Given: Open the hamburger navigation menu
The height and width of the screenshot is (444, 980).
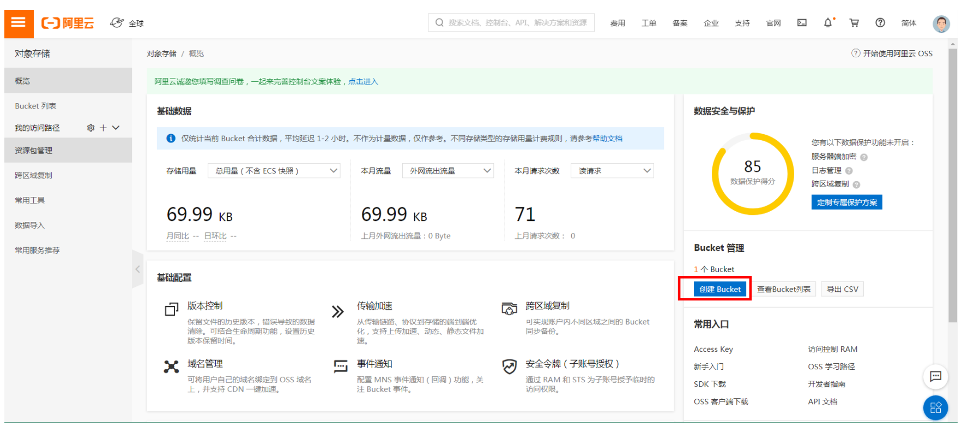Looking at the screenshot, I should click(x=19, y=23).
